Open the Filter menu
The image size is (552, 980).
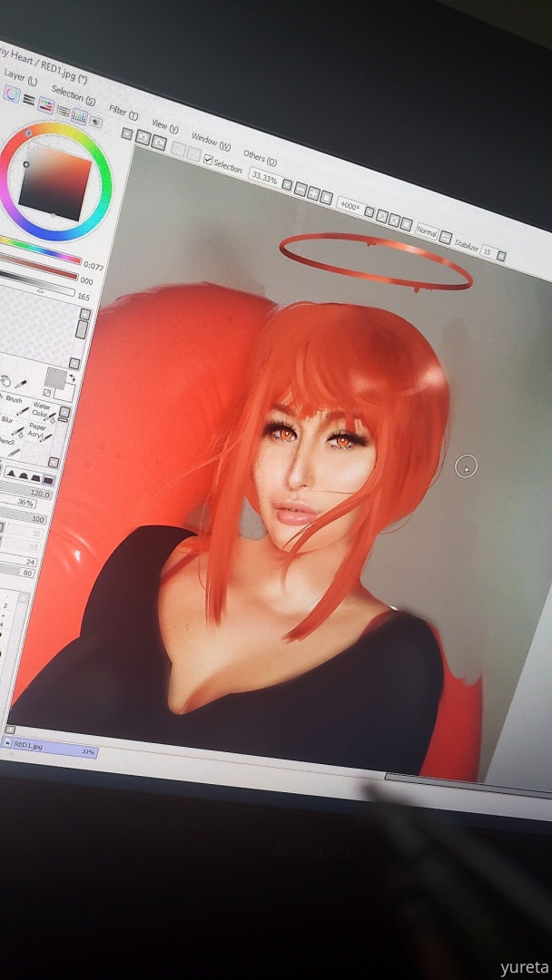point(123,112)
